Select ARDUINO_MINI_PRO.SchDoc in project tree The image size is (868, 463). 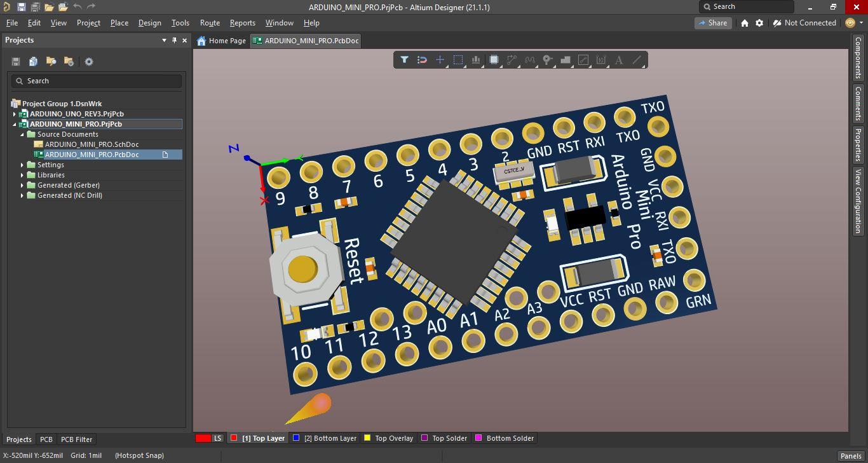(92, 144)
